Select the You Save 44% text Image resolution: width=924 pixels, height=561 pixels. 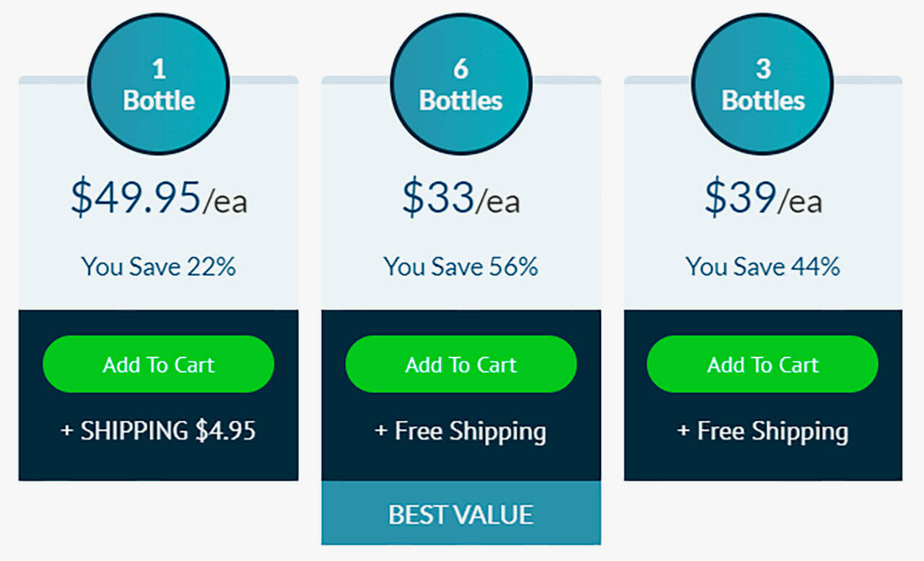763,266
